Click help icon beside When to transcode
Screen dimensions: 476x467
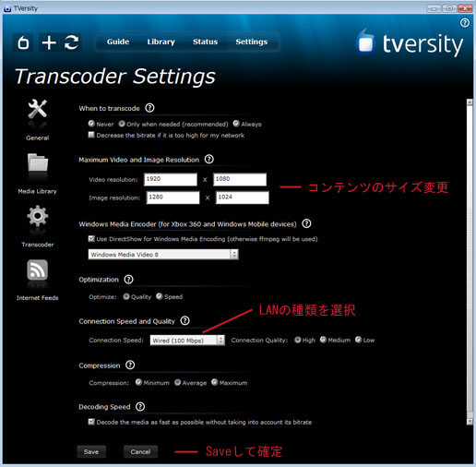149,108
